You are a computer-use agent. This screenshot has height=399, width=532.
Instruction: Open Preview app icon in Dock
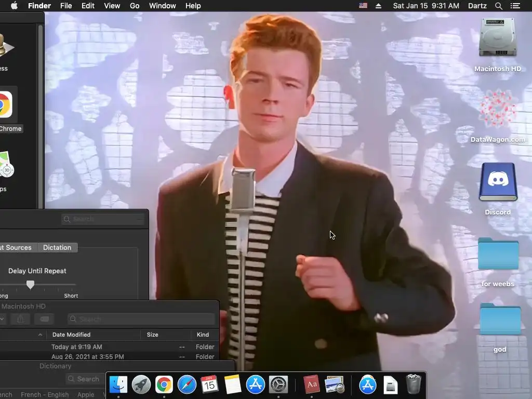point(335,385)
